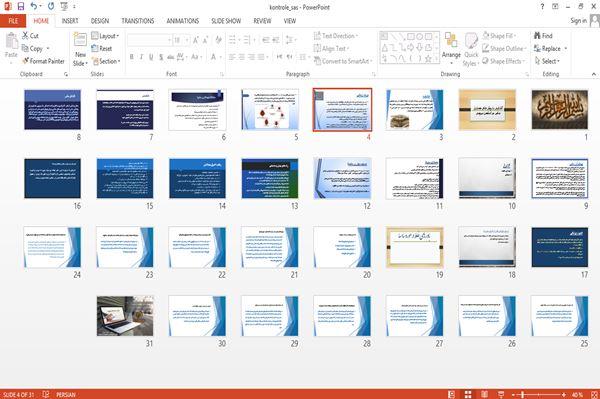Select slide 31 thumbnail with laptop photo
Image resolution: width=600 pixels, height=399 pixels.
[x=125, y=316]
